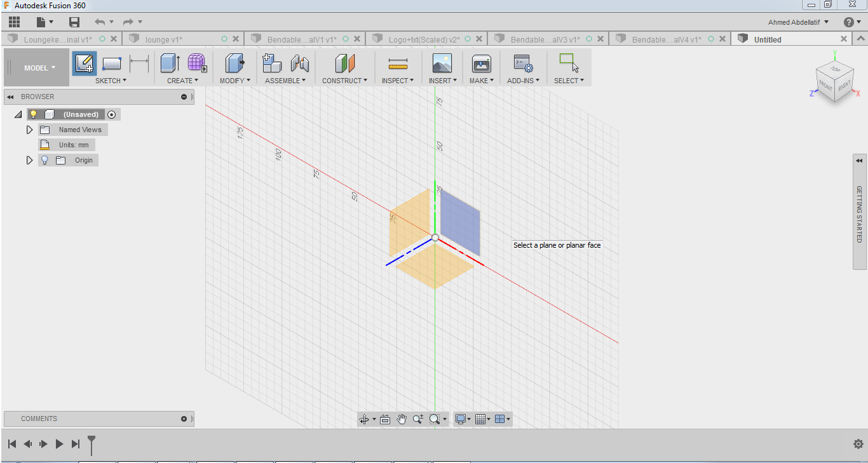
Task: Select the 2-point rectangle sketch tool
Action: 112,64
